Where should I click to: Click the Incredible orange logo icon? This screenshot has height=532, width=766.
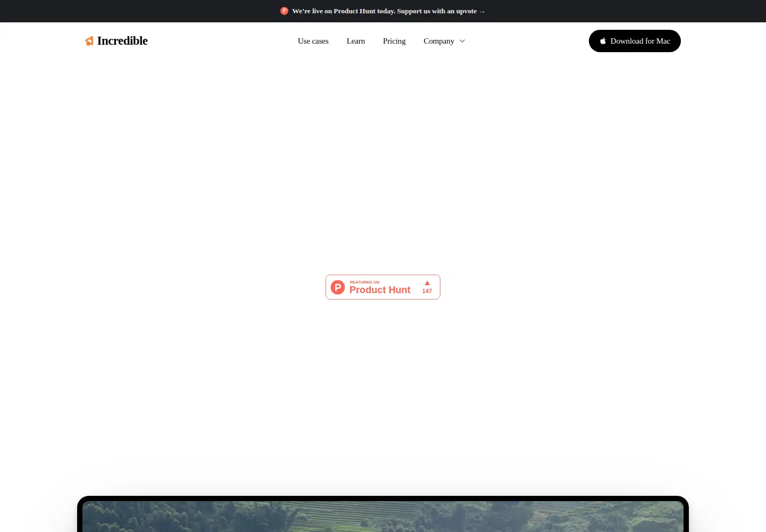pyautogui.click(x=89, y=41)
